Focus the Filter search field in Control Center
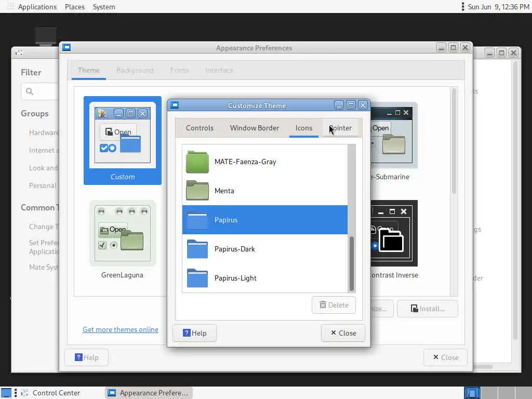 click(x=41, y=91)
